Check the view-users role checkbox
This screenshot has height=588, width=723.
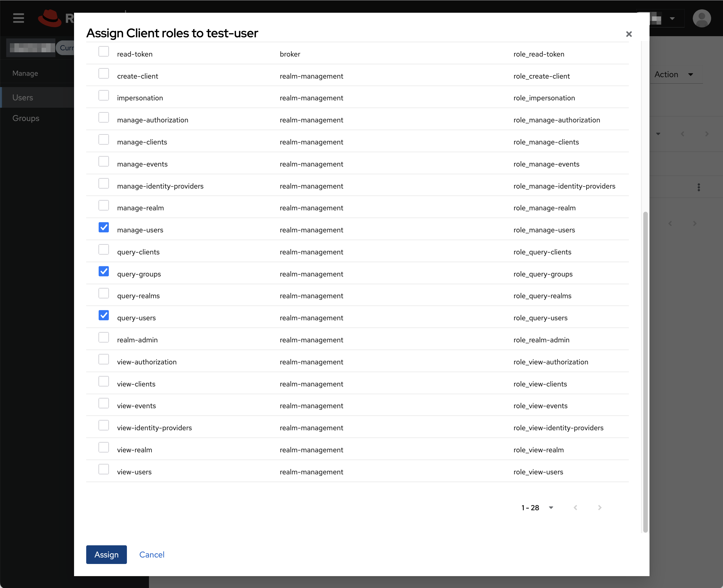104,469
